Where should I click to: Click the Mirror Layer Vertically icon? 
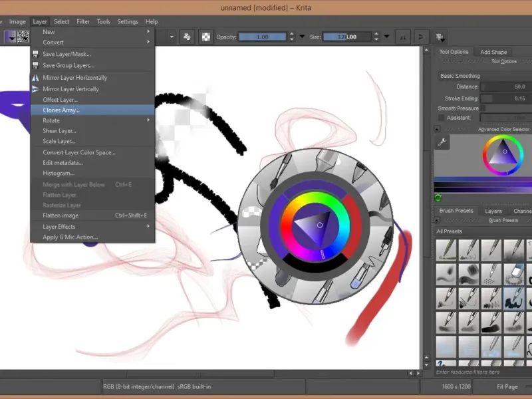[36, 89]
